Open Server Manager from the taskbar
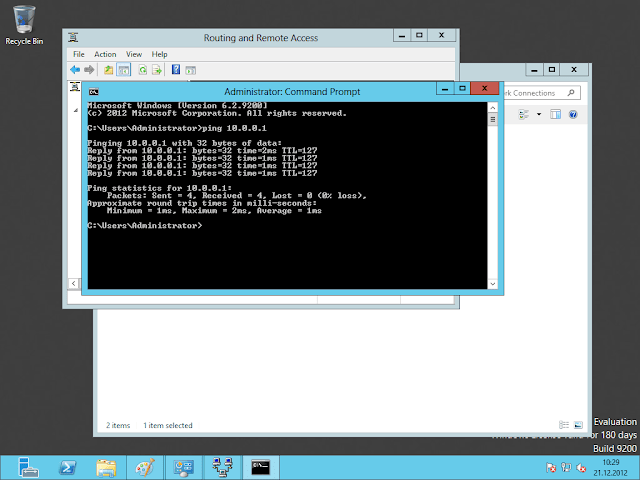This screenshot has height=480, width=640. click(27, 466)
